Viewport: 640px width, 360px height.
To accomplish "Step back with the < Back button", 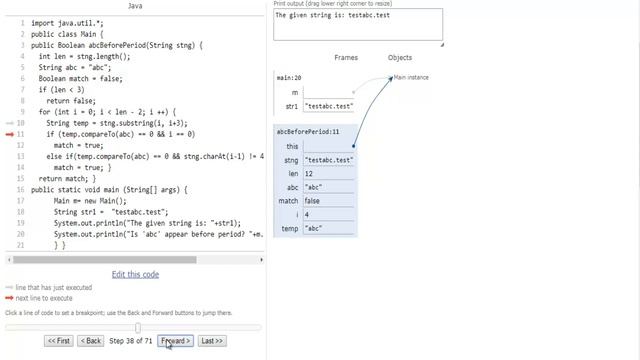I will 91,341.
